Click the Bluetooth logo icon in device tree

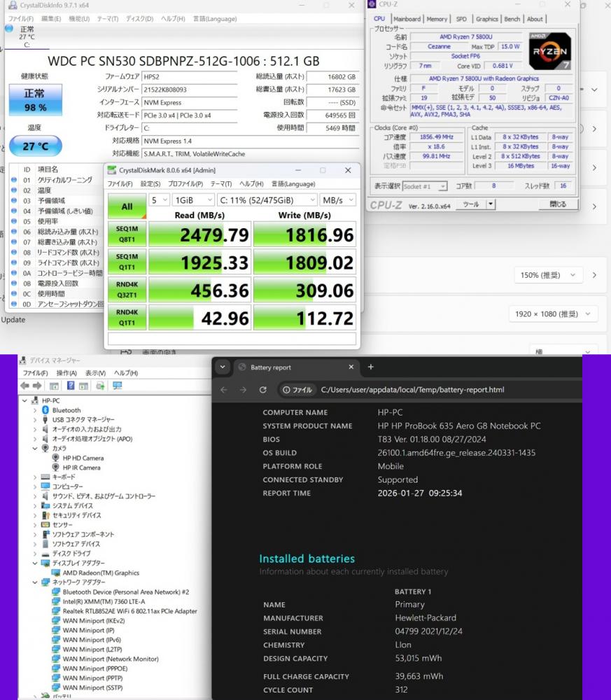(x=45, y=409)
